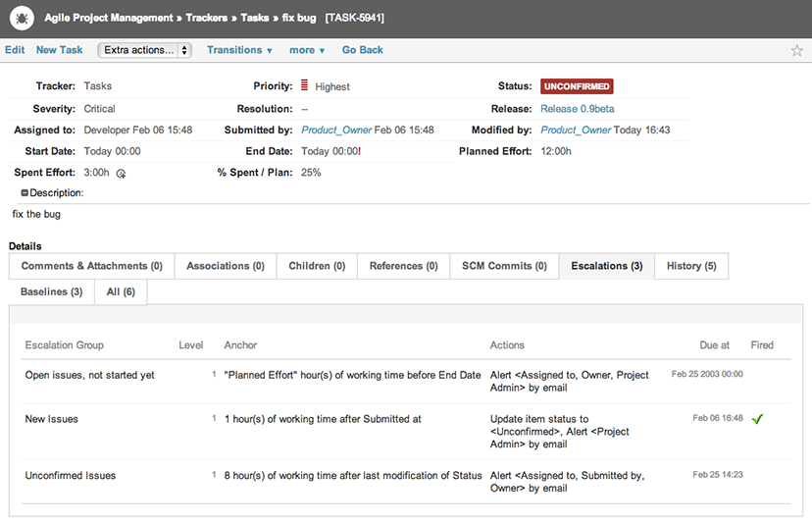The height and width of the screenshot is (523, 812).
Task: Open Release 0.9beta link
Action: (x=578, y=109)
